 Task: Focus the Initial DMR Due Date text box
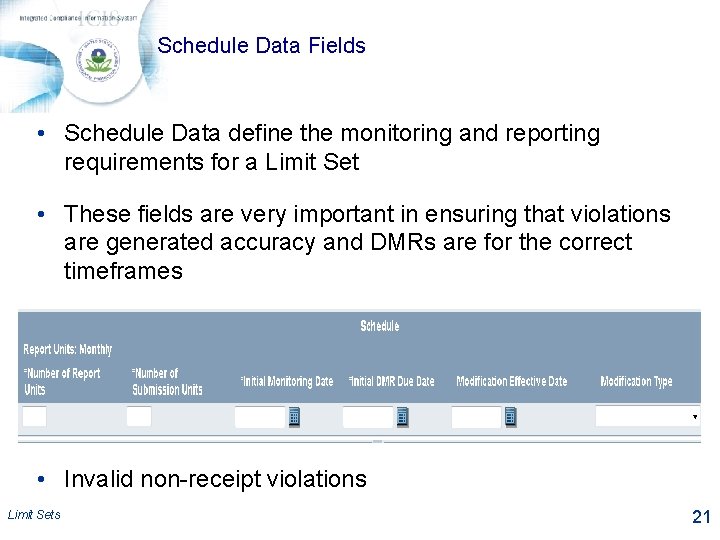pos(367,417)
